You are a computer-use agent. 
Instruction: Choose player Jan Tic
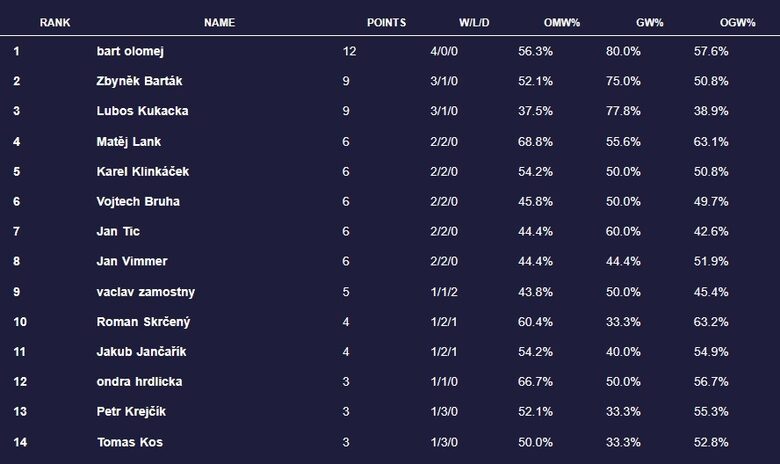118,231
